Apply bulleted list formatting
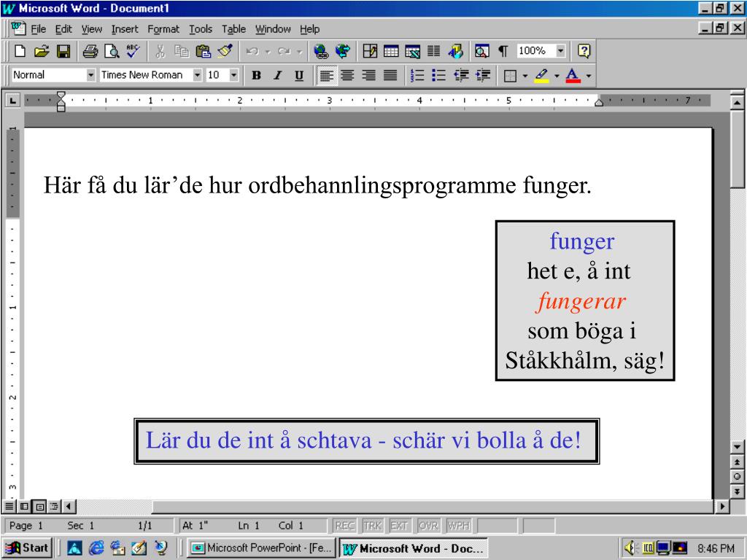The image size is (747, 560). point(438,75)
